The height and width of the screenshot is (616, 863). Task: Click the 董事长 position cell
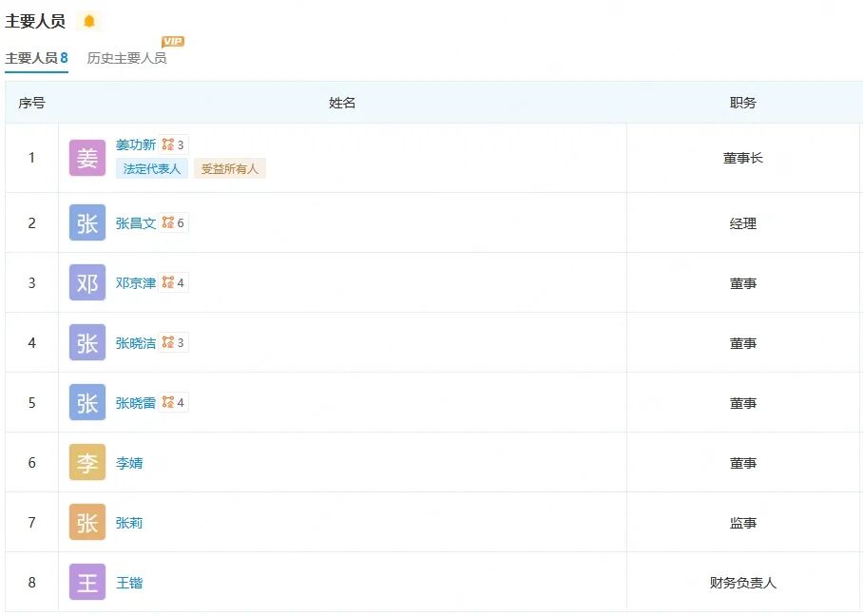743,158
